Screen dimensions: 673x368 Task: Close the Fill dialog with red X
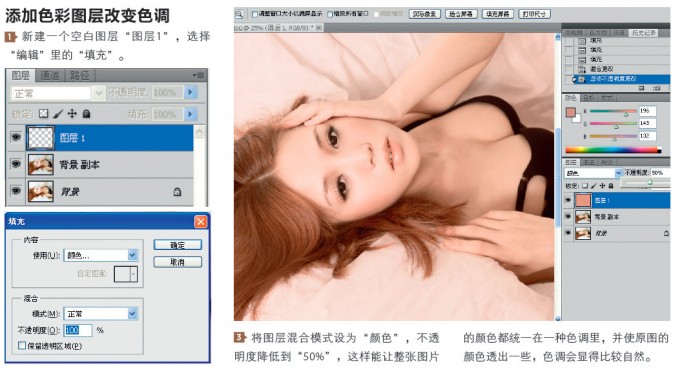(x=200, y=222)
